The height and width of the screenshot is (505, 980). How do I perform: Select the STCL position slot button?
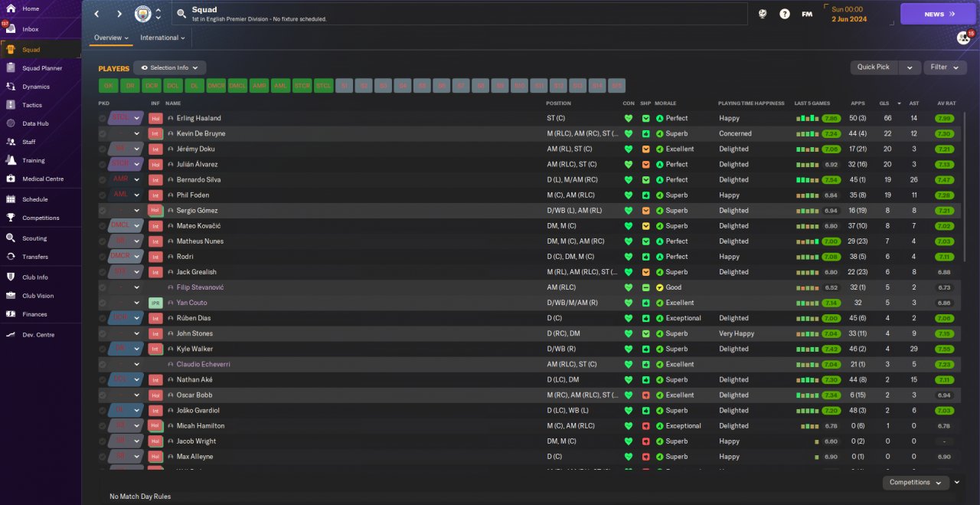coord(324,86)
